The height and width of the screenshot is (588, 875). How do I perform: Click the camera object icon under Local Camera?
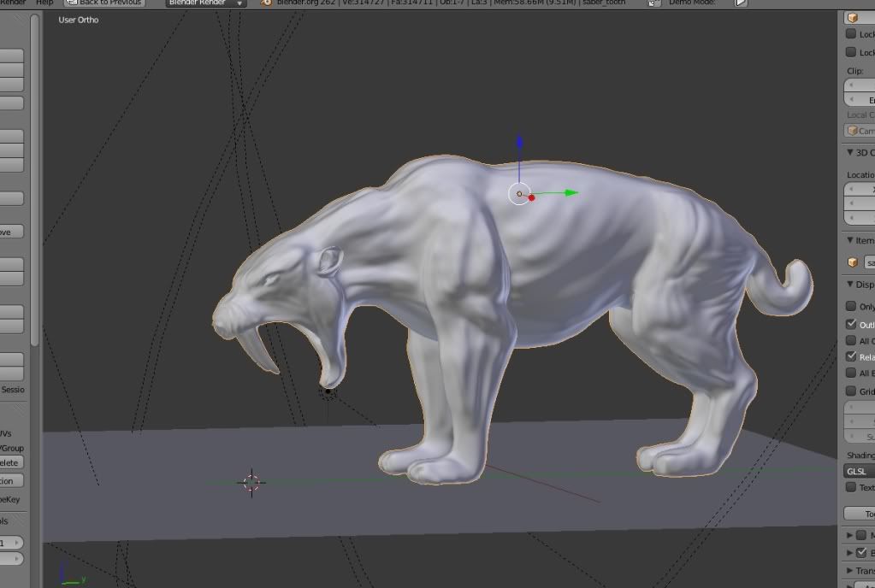tap(852, 131)
